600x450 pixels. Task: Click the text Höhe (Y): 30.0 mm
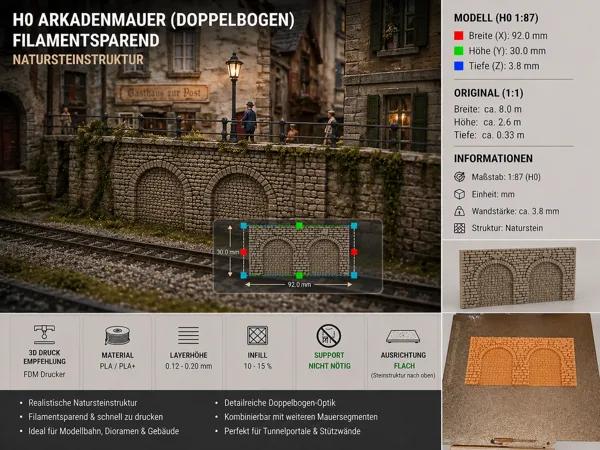(507, 51)
